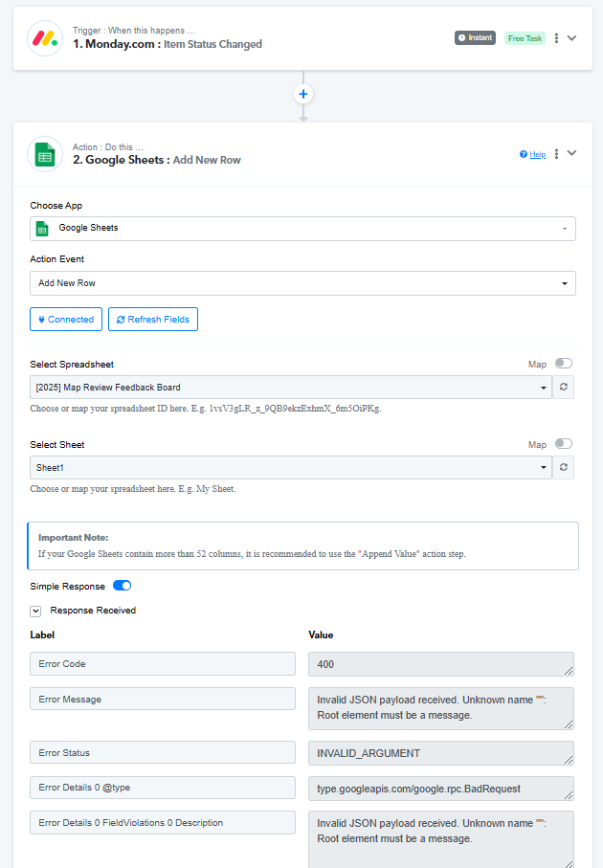Toggle Map switch for Select Spreadsheet
Viewport: 603px width, 868px height.
click(x=564, y=363)
